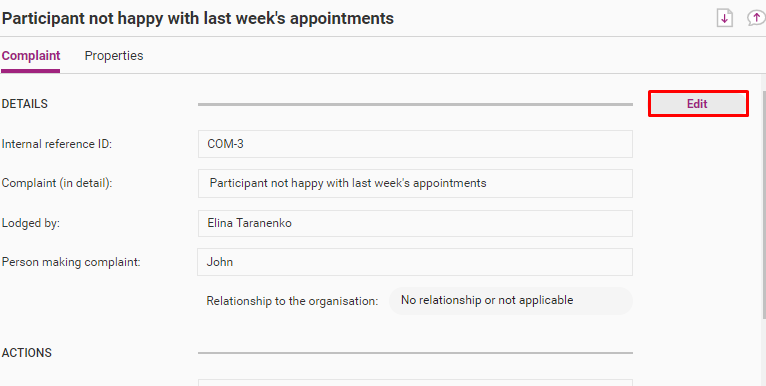Select the Complaint tab

[x=31, y=56]
